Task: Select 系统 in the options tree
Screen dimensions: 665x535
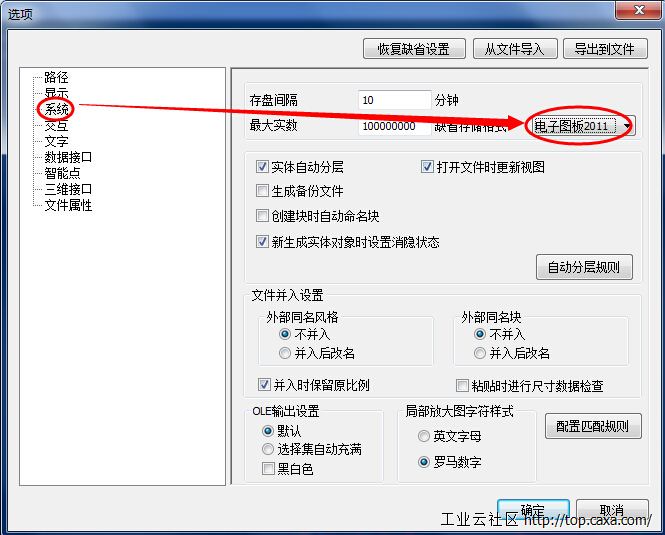Action: click(x=56, y=109)
